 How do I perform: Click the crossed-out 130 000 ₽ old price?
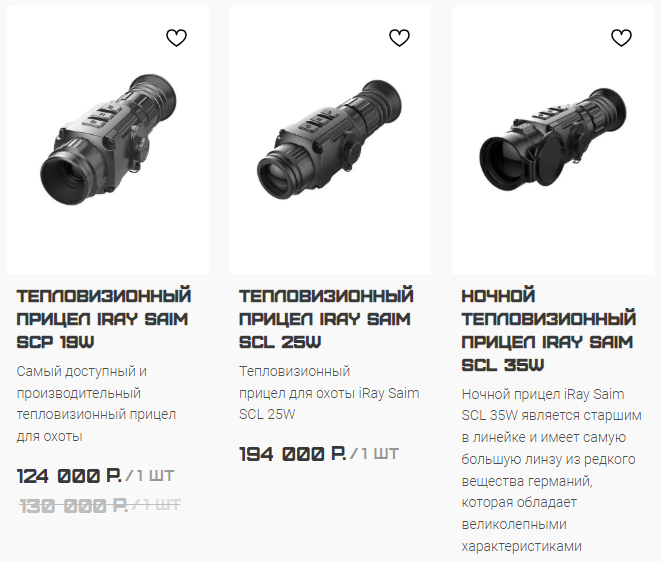[x=74, y=505]
